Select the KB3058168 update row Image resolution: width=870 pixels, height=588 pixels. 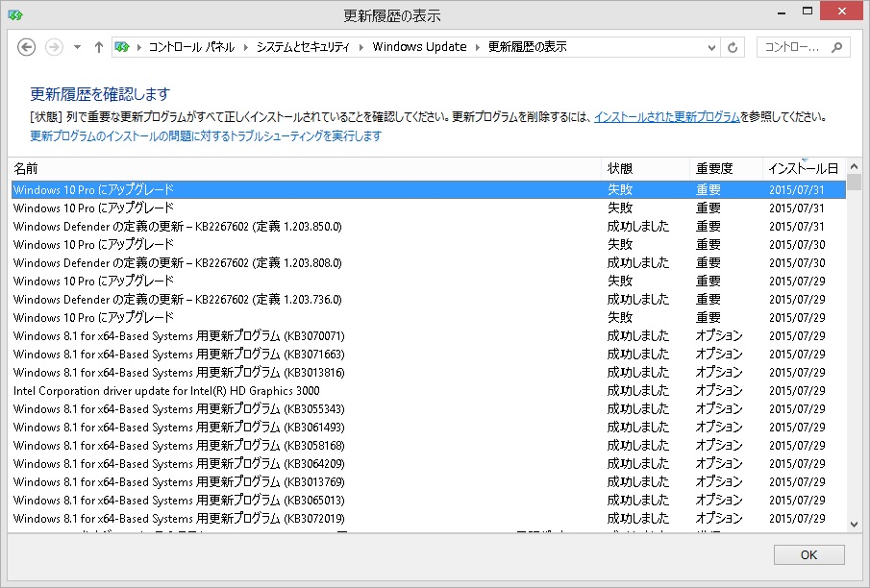(429, 446)
